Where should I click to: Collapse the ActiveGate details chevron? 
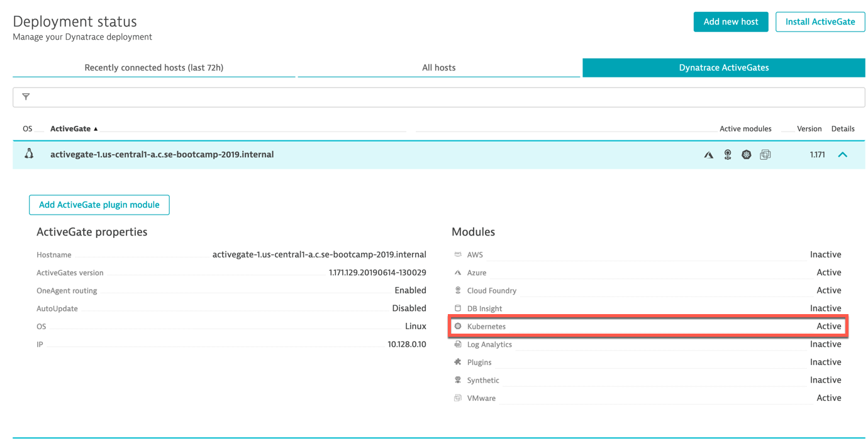843,154
